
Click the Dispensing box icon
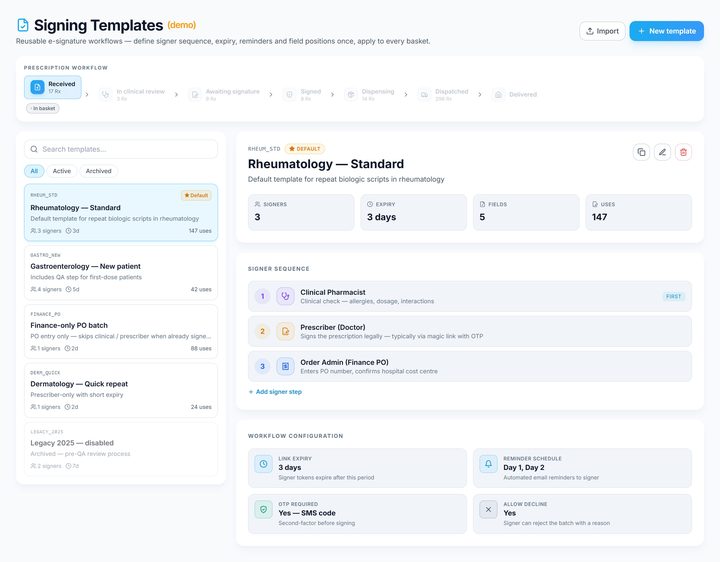click(x=351, y=95)
